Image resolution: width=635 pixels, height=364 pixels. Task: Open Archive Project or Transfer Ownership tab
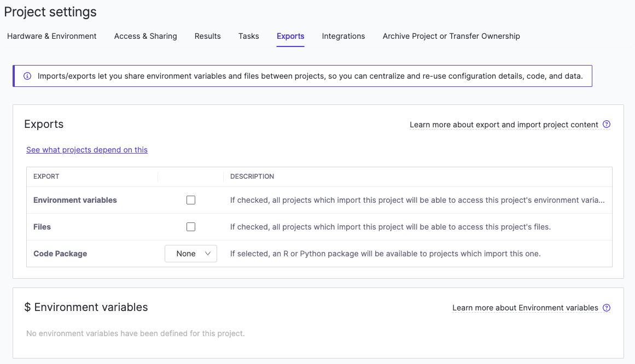point(451,36)
